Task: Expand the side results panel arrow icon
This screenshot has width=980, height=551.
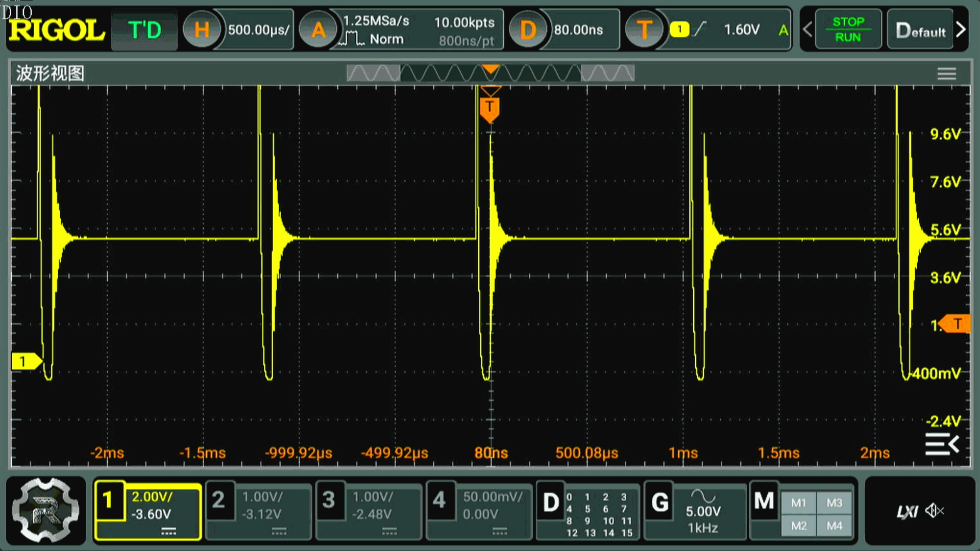Action: tap(942, 444)
